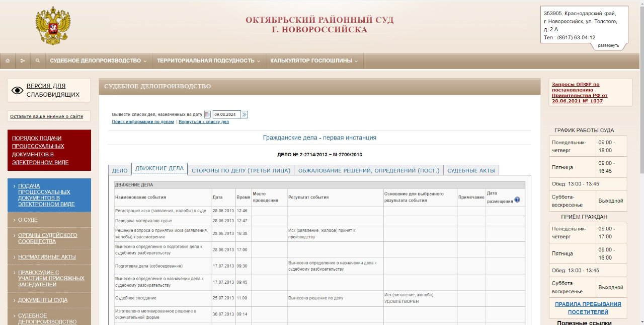Screen dimensions: 644x325
Task: Open the Территориальная подсудность dropdown
Action: 209,61
